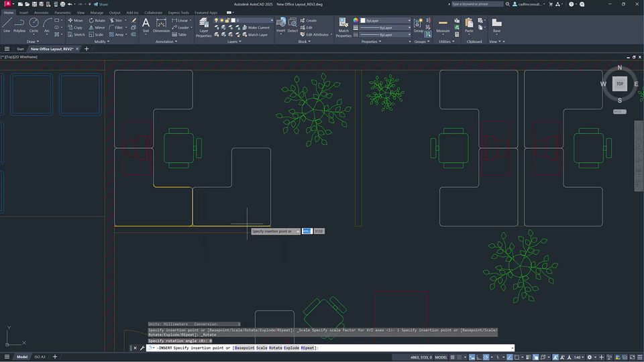Viewport: 644px width, 362px height.
Task: Open the Express Tools ribbon tab
Action: [178, 13]
